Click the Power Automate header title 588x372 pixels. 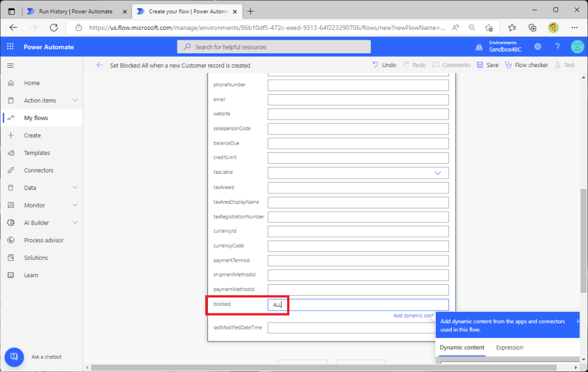coord(49,47)
